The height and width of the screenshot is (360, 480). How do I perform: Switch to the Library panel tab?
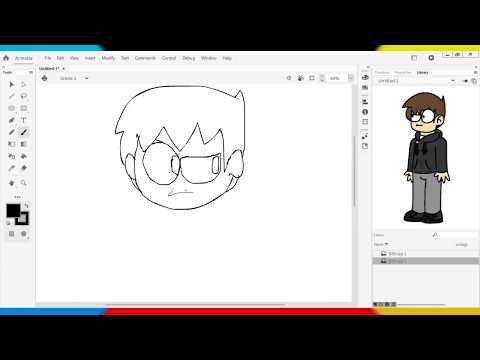[x=422, y=72]
